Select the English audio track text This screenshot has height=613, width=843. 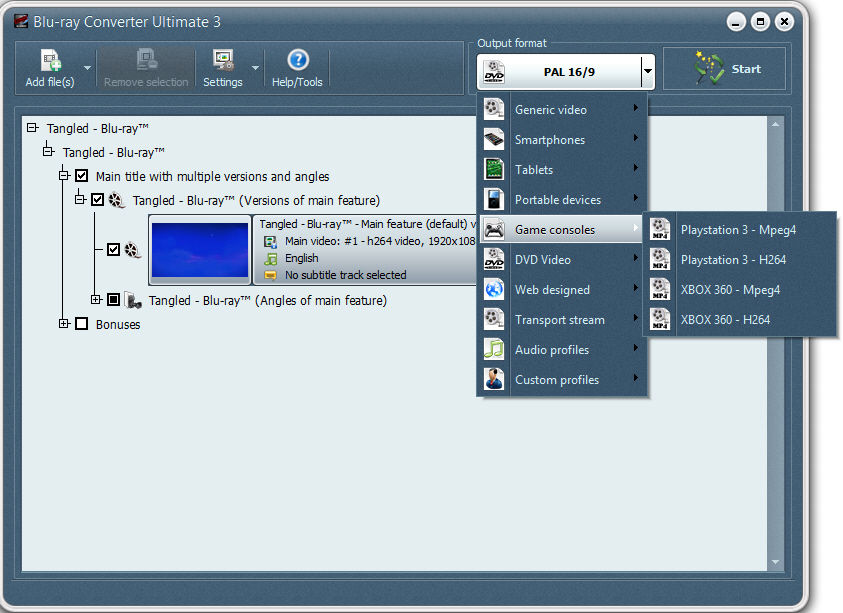point(302,258)
